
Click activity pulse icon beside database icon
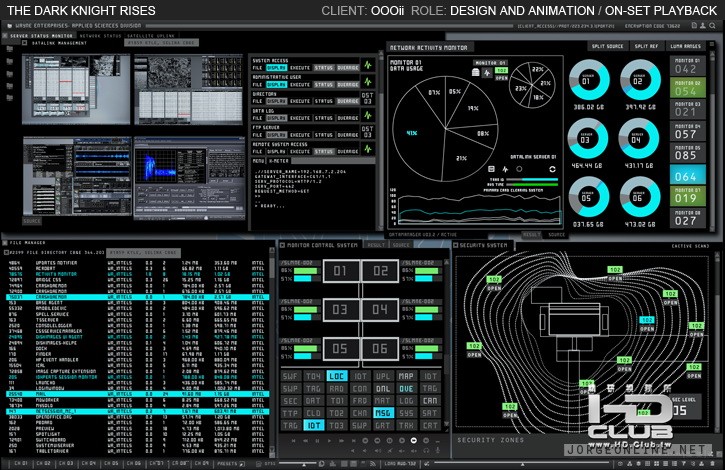[487, 72]
